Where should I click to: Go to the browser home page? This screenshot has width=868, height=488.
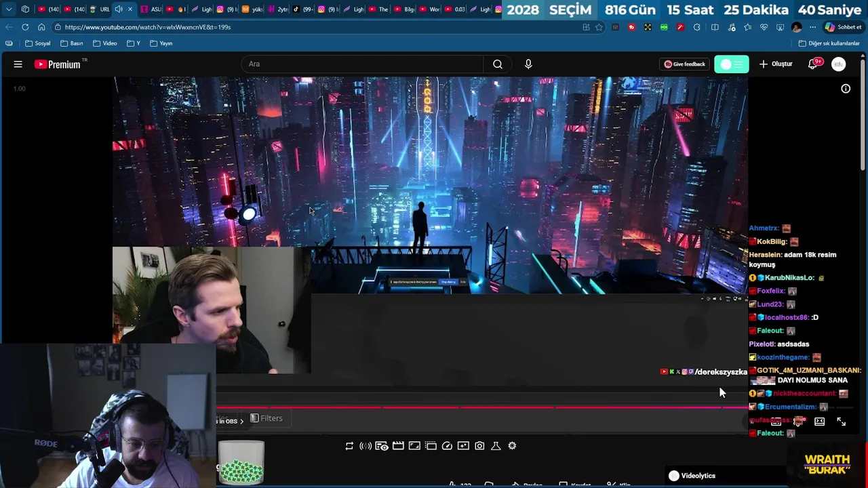41,27
